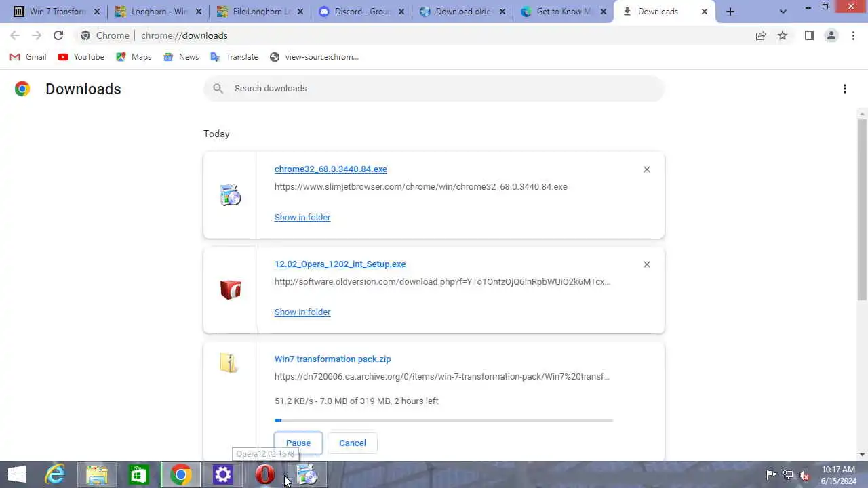Viewport: 868px width, 488px height.
Task: Open Gmail bookmark
Action: tap(28, 57)
